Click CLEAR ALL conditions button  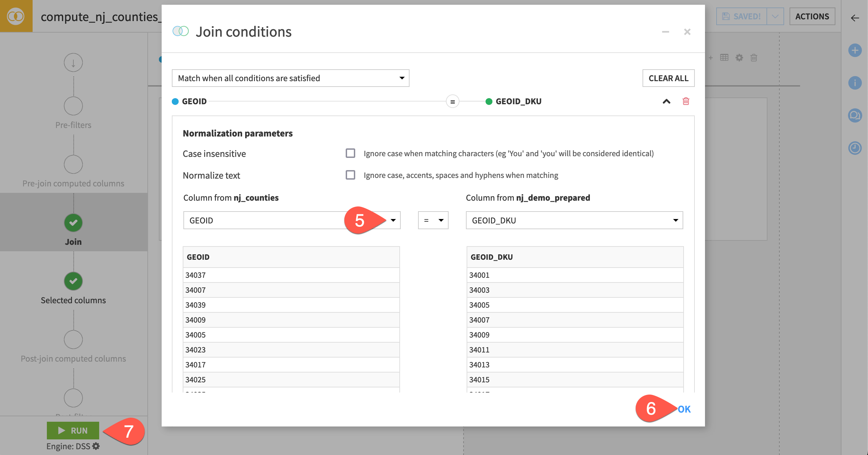[668, 78]
